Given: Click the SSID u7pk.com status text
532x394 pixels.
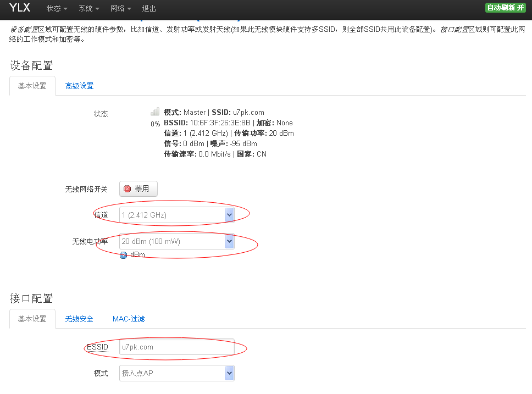Looking at the screenshot, I should [x=238, y=112].
